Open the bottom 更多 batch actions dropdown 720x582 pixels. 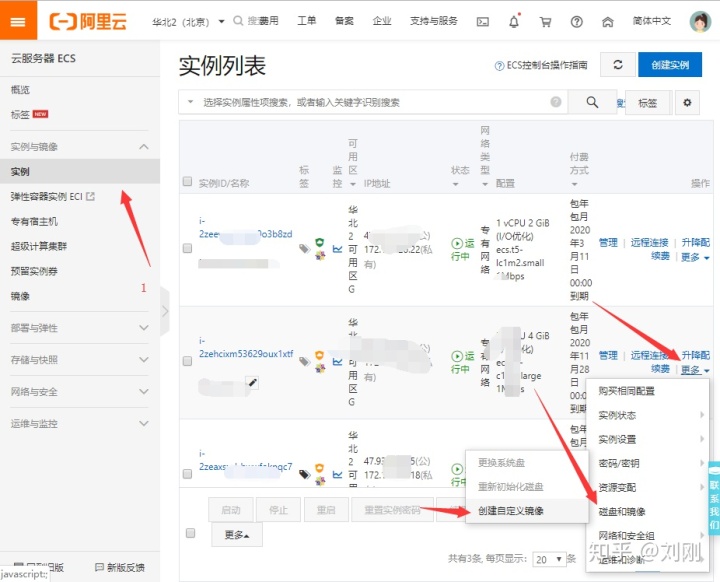tap(237, 535)
